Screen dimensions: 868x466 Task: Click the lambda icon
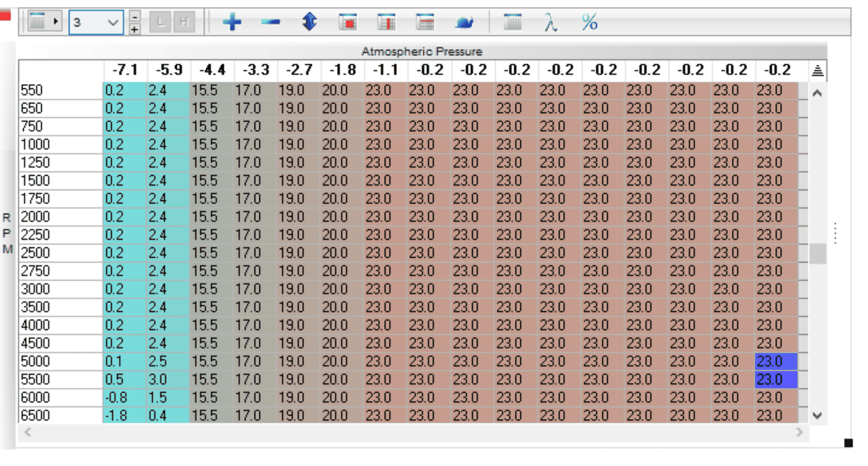click(551, 23)
